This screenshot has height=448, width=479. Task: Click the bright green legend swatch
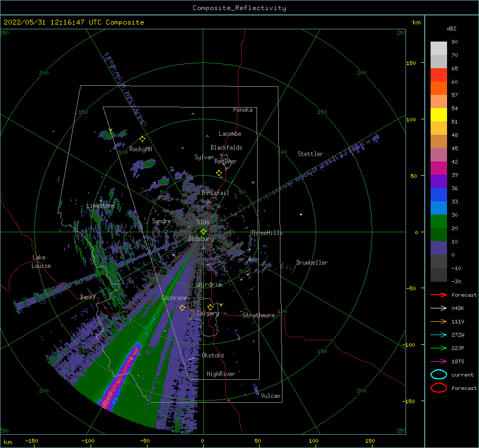439,222
